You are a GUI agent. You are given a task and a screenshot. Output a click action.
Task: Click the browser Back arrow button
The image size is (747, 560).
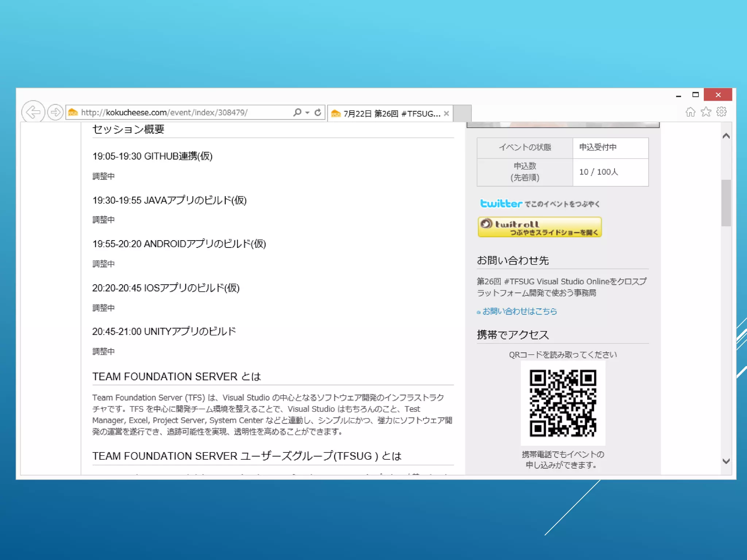pyautogui.click(x=33, y=112)
